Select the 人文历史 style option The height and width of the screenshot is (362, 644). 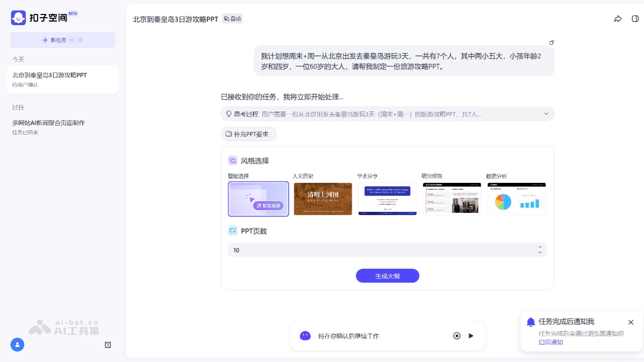323,198
